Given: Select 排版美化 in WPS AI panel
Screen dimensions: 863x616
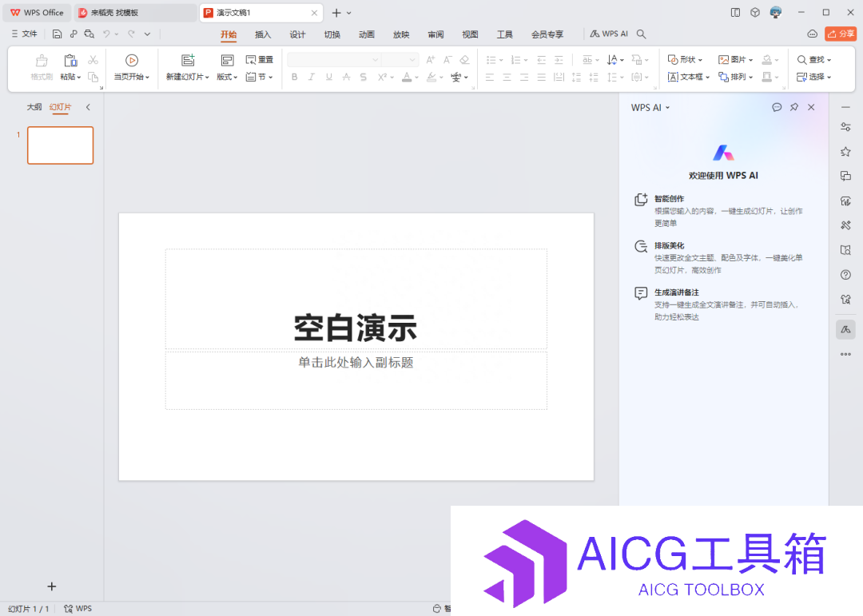Looking at the screenshot, I should tap(718, 257).
